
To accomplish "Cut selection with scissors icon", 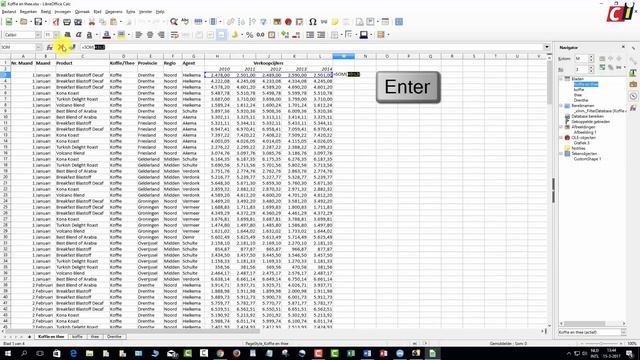I will click(91, 22).
